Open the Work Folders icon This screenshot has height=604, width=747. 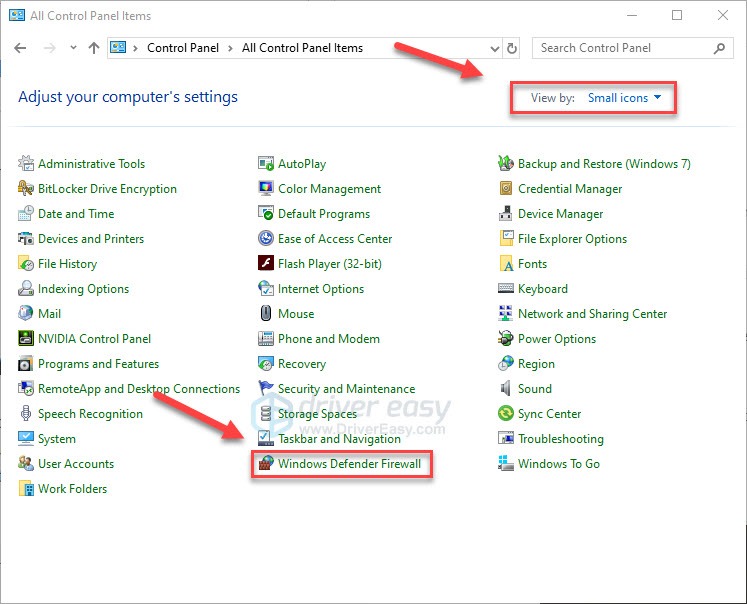click(26, 488)
